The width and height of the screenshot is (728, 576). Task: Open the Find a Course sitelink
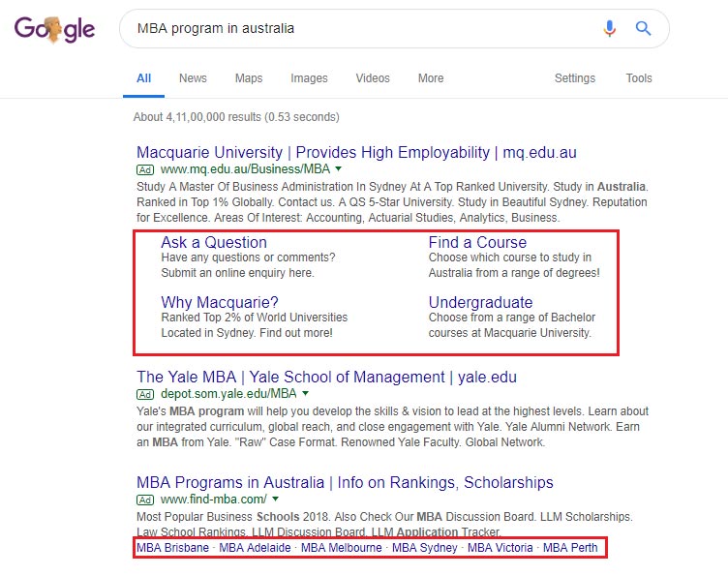click(x=477, y=242)
